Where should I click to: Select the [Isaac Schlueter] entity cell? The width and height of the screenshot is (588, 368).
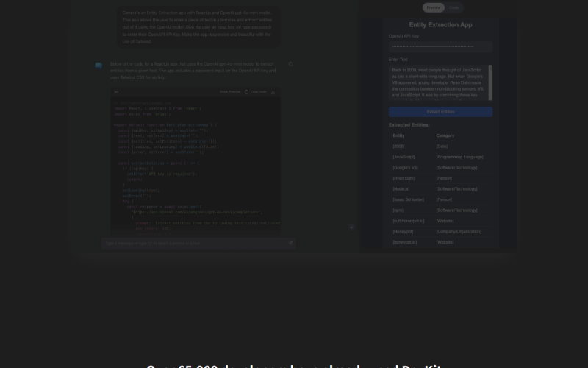pos(409,199)
